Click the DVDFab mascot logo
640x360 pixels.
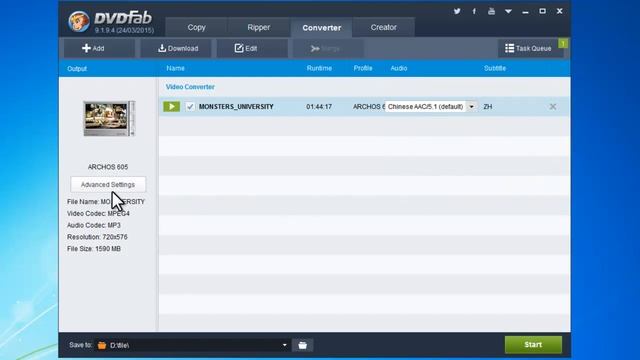point(79,21)
